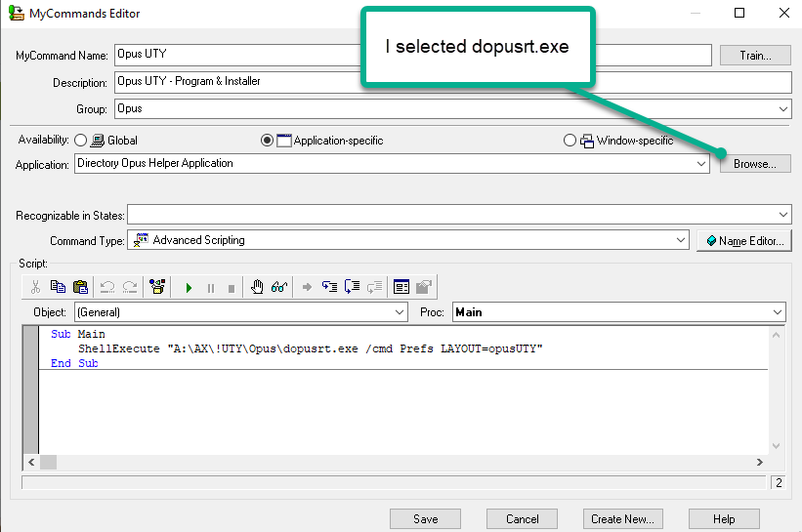Screen dimensions: 802x532
Task: Click the 'Sub Main' script line
Action: point(78,334)
